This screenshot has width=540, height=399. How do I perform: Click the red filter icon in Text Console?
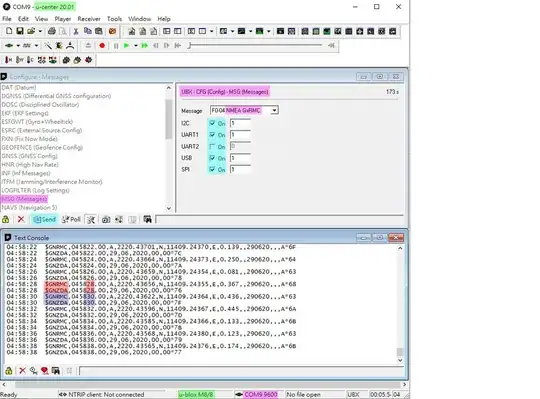pos(44,370)
